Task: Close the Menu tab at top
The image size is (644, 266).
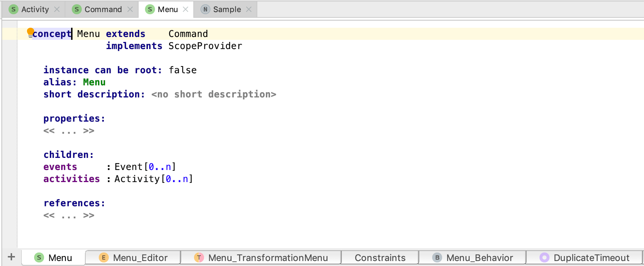Action: (x=186, y=10)
